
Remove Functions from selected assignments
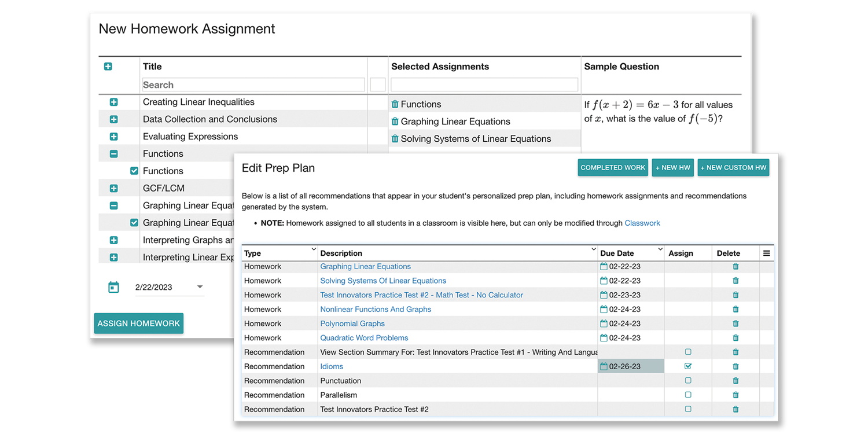(x=395, y=104)
